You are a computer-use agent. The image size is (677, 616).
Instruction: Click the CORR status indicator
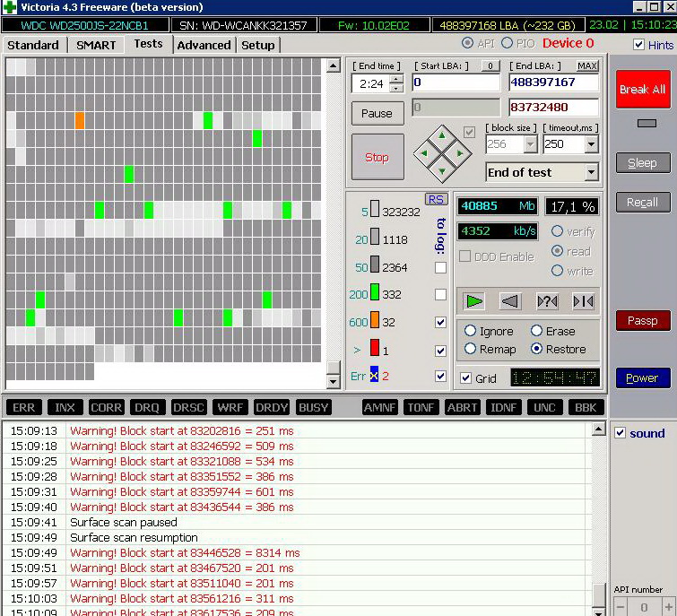click(x=106, y=407)
